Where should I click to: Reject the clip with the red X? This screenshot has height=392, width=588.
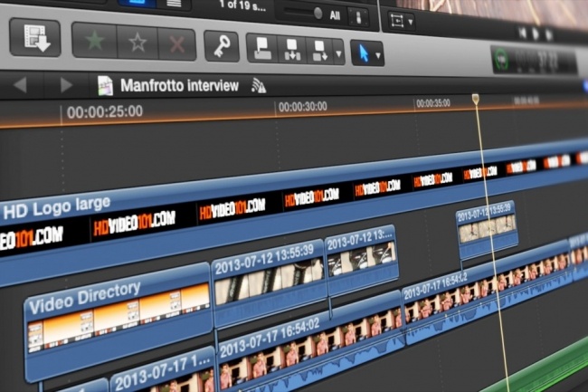(x=177, y=44)
